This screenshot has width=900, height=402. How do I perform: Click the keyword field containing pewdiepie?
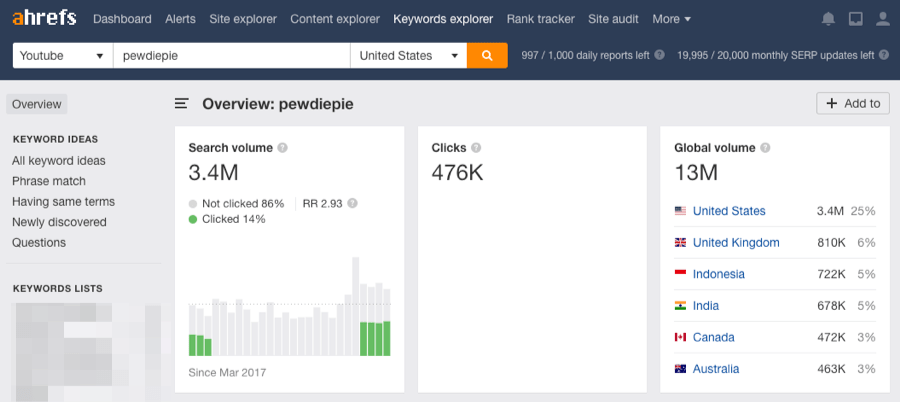click(232, 56)
